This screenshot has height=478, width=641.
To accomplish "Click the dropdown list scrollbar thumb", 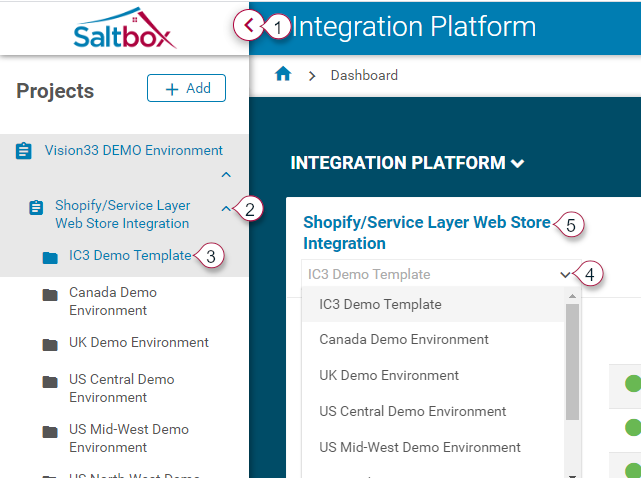I will pyautogui.click(x=573, y=362).
